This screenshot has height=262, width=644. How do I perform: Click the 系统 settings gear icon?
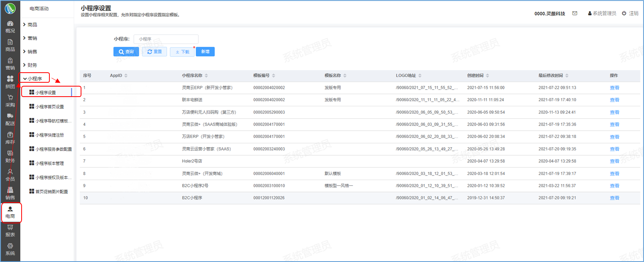pyautogui.click(x=10, y=249)
